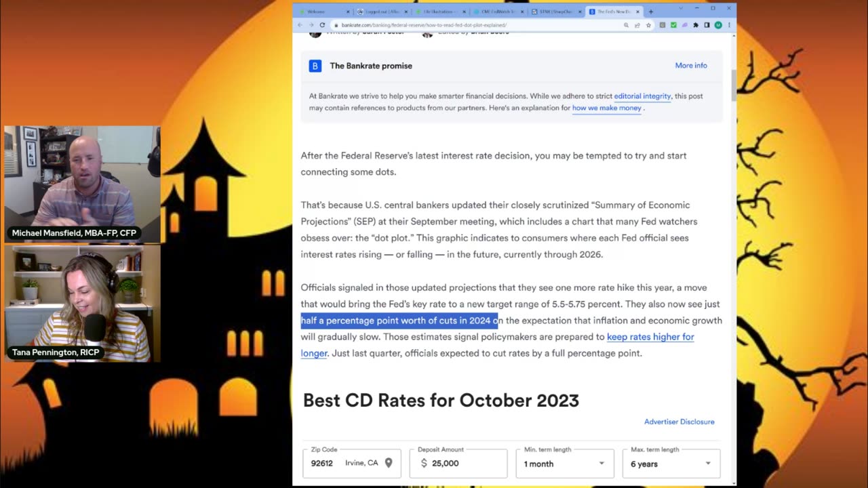Click the Advertiser Disclosure link
The image size is (868, 488).
pos(679,422)
